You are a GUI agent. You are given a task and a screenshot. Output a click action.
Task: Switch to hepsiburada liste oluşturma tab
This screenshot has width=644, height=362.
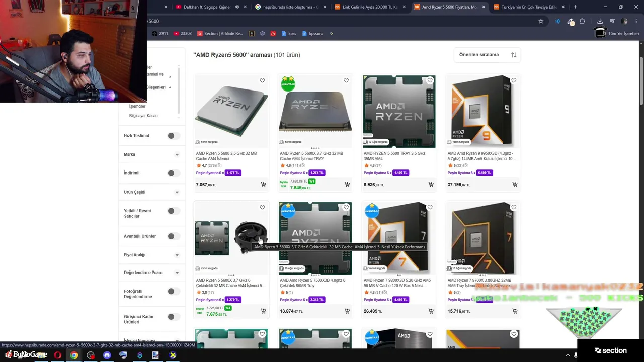point(288,7)
